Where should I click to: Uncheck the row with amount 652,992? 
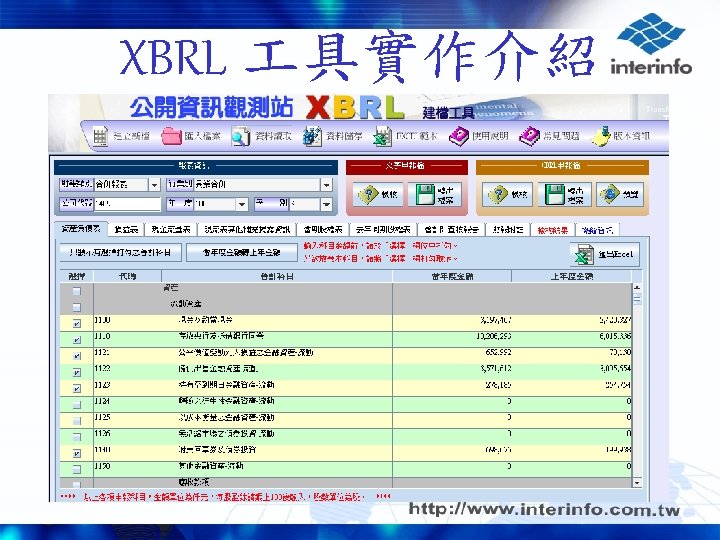click(77, 356)
